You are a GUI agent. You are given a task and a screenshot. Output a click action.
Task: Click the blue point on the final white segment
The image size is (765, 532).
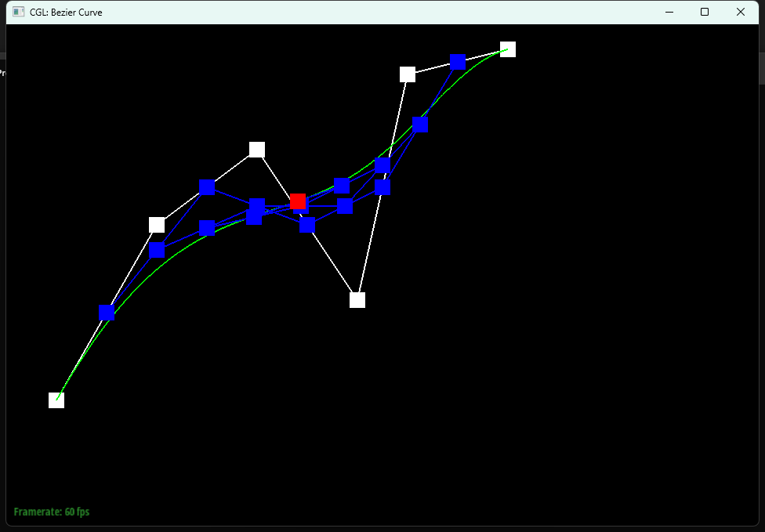point(458,62)
